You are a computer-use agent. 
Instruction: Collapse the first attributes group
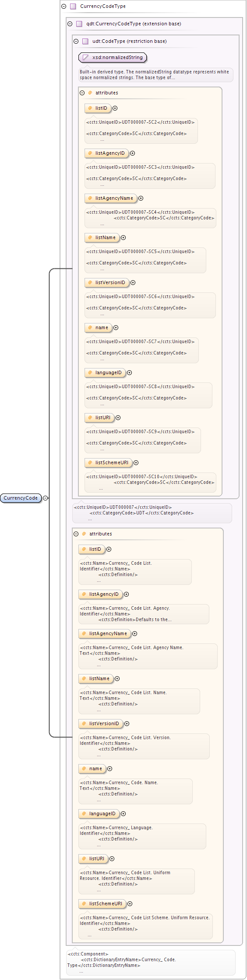point(82,93)
